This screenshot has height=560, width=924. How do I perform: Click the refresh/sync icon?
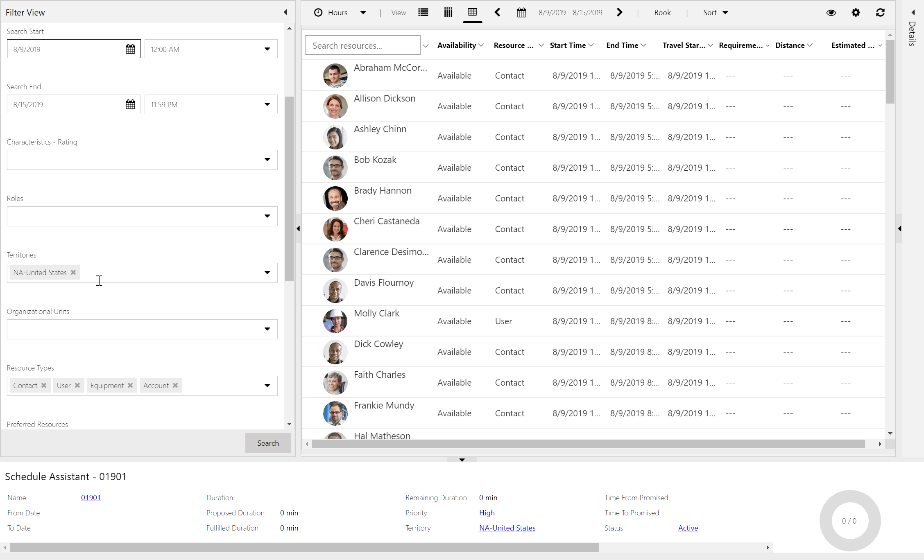pos(882,13)
